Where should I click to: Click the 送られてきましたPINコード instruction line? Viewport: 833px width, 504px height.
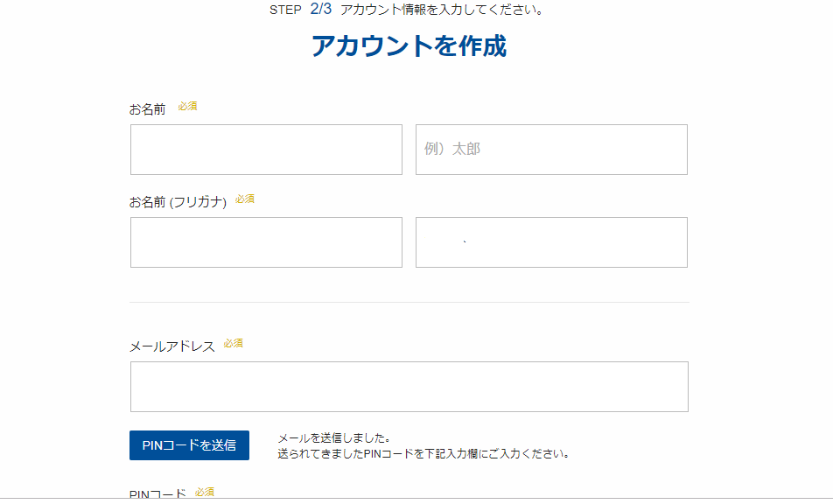[423, 454]
